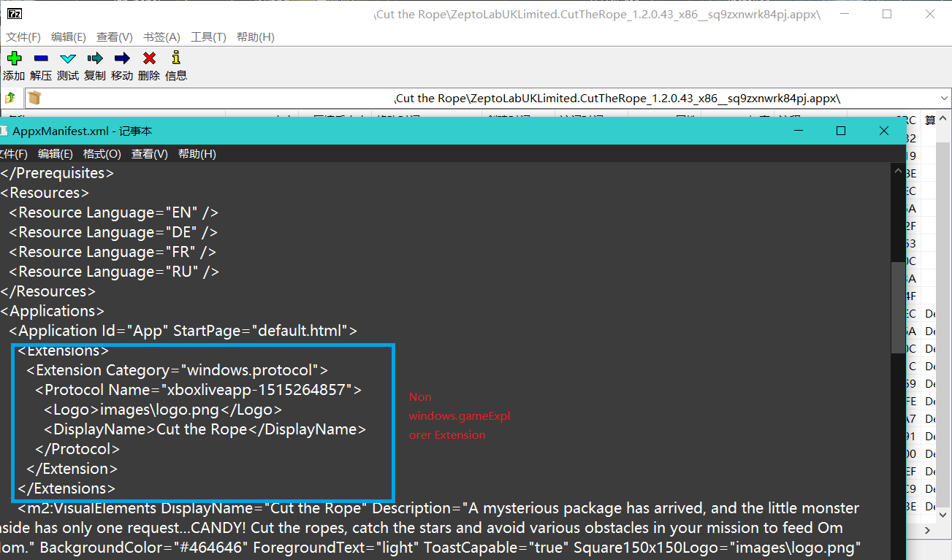Screen dimensions: 952x560
Task: Open Notepad's 文件(F) menu
Action: point(12,154)
